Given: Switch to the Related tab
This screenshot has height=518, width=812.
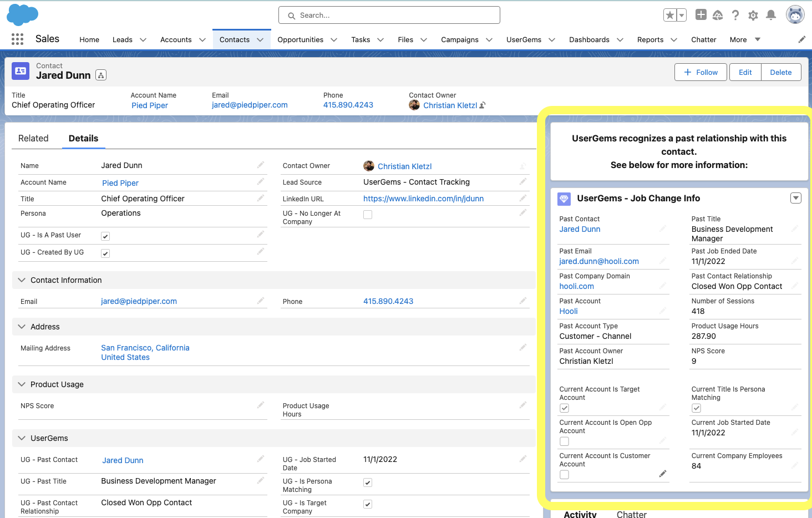Looking at the screenshot, I should point(33,139).
